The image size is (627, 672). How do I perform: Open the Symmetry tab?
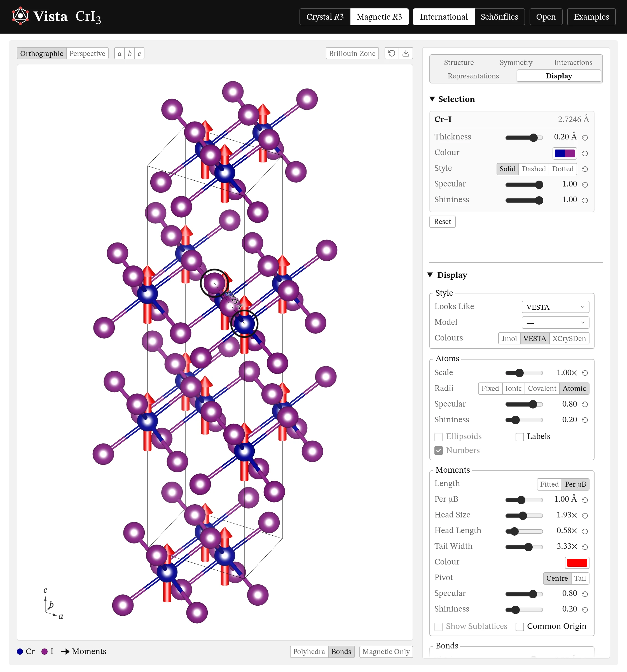coord(516,62)
